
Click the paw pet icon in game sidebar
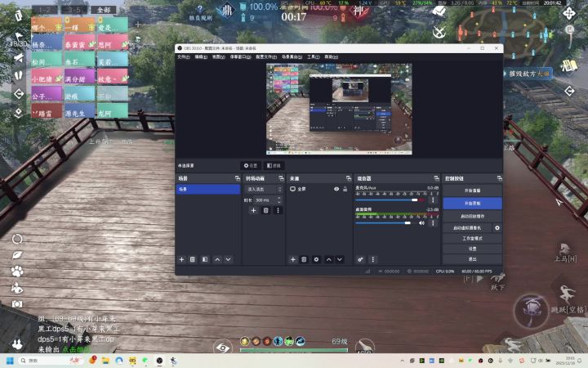click(17, 272)
